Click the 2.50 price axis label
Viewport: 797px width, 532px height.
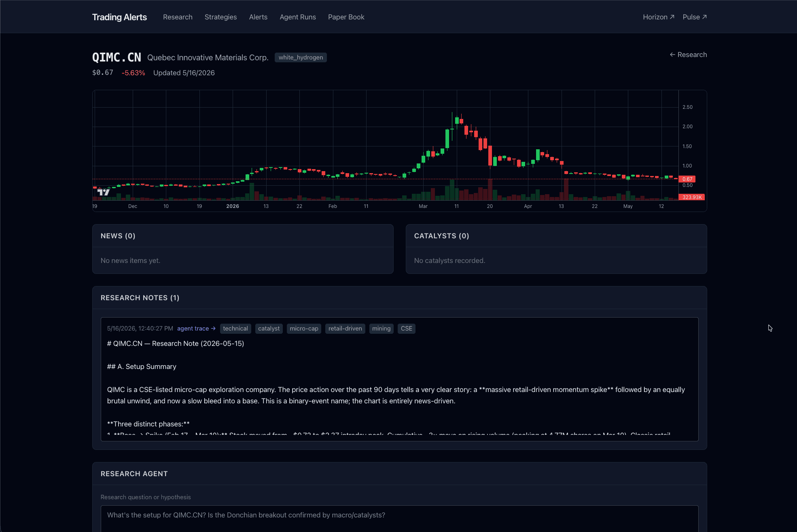point(687,107)
